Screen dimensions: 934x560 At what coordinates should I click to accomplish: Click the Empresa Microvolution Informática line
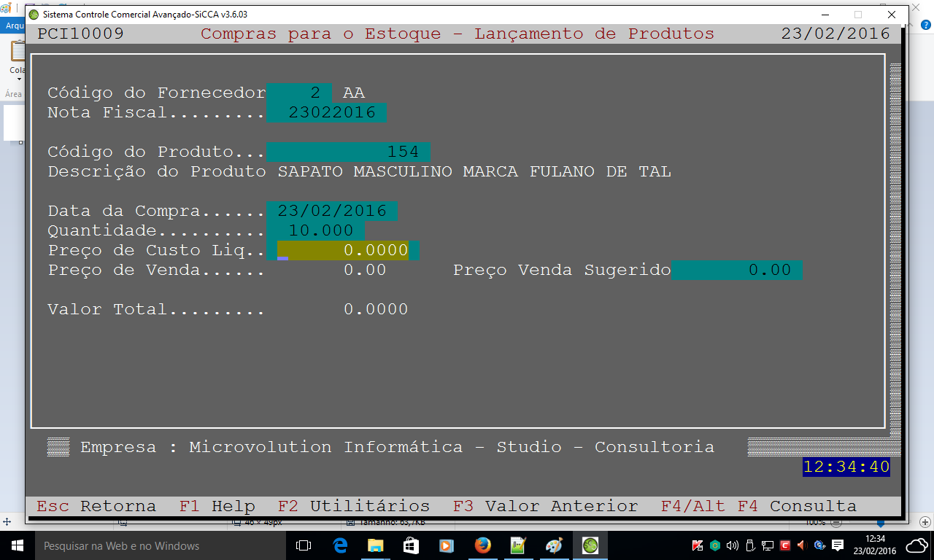(398, 447)
